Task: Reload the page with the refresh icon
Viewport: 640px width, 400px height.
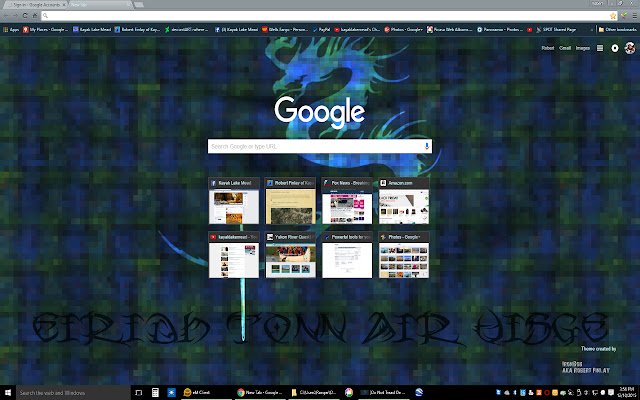Action: click(x=25, y=16)
